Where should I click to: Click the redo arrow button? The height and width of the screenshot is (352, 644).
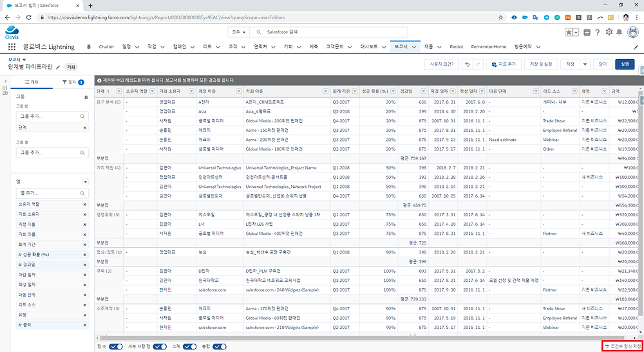click(x=478, y=64)
